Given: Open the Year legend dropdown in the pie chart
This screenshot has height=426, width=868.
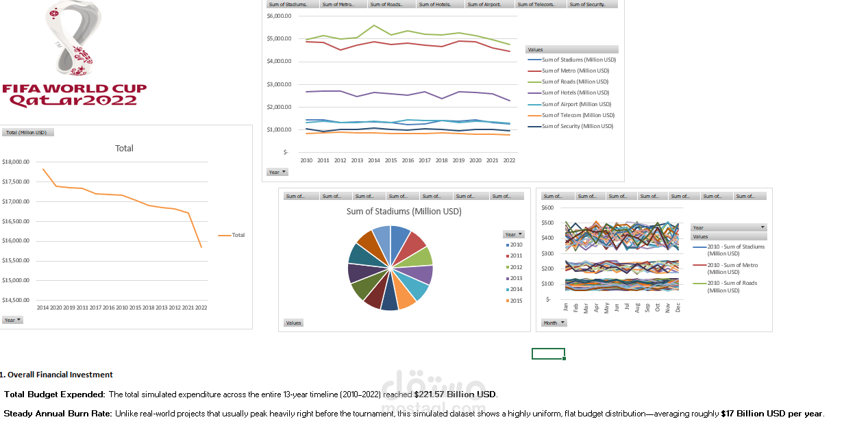Looking at the screenshot, I should [x=513, y=234].
